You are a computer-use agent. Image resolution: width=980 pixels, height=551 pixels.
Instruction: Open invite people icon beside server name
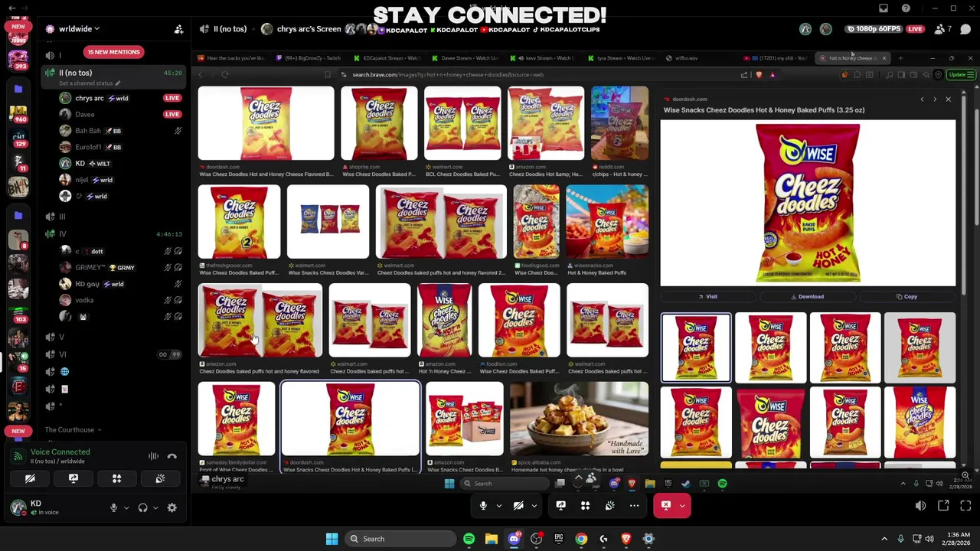tap(178, 29)
